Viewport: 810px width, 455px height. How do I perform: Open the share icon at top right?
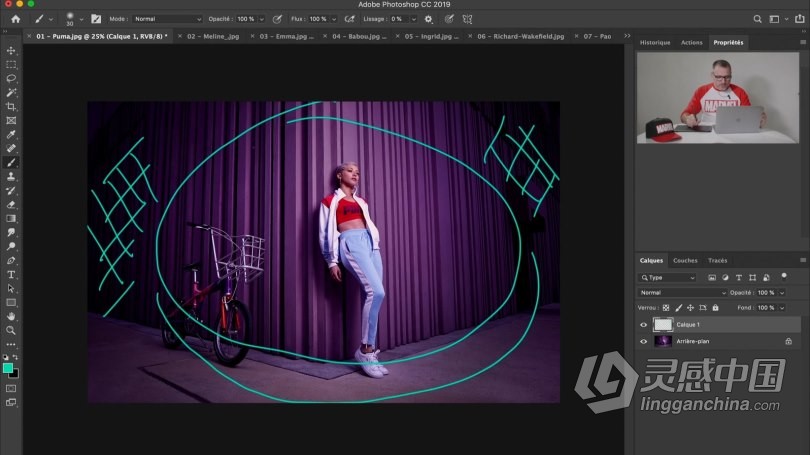(x=799, y=19)
